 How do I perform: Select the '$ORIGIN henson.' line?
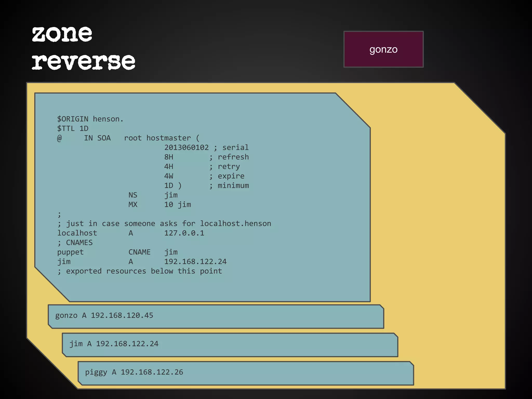pos(90,119)
